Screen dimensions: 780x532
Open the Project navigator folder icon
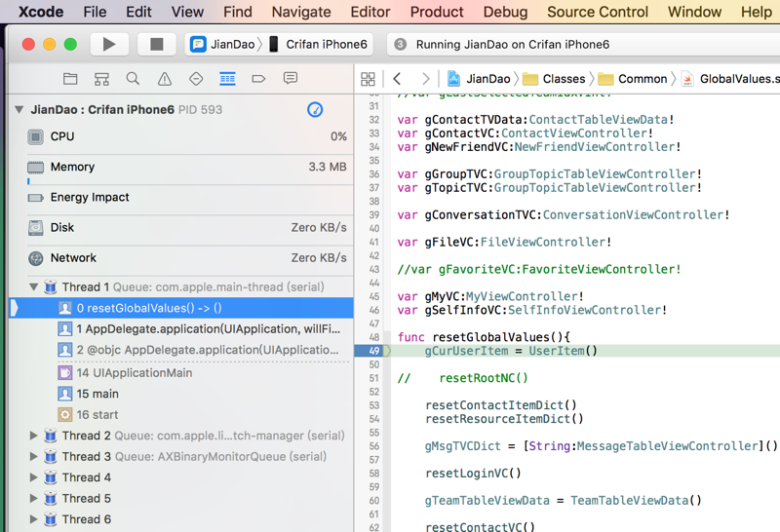(x=70, y=79)
